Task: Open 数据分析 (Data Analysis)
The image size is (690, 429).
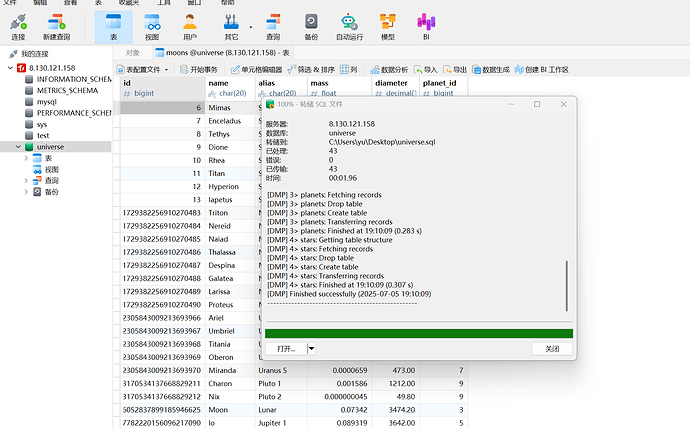Action: 389,70
